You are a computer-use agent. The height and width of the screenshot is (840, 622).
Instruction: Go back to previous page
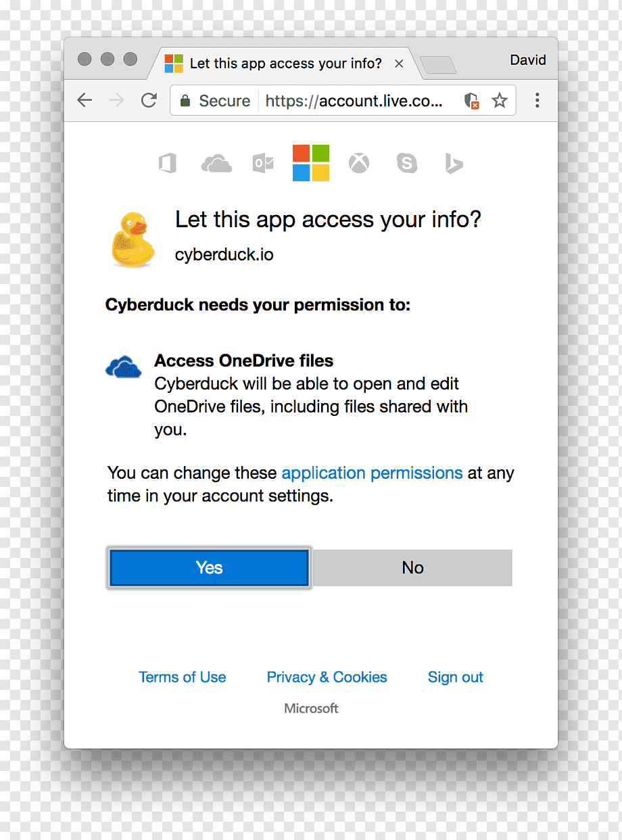tap(85, 101)
